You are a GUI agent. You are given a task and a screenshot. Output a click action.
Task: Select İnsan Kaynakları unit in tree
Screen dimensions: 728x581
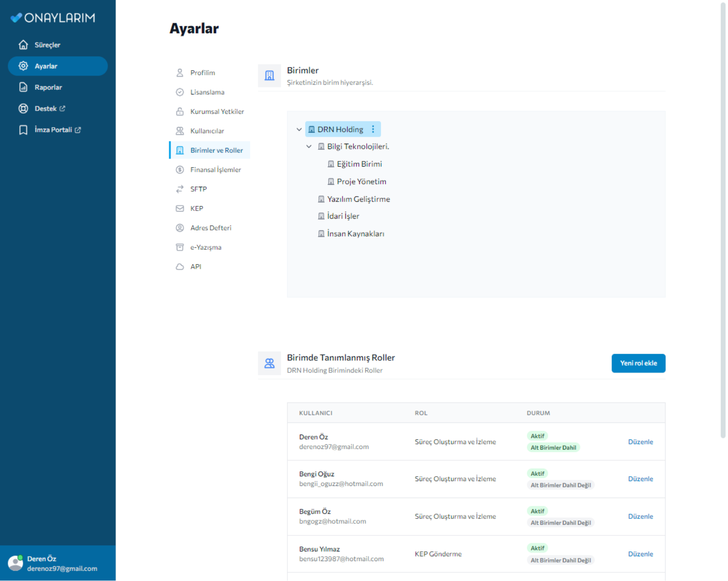pos(355,234)
